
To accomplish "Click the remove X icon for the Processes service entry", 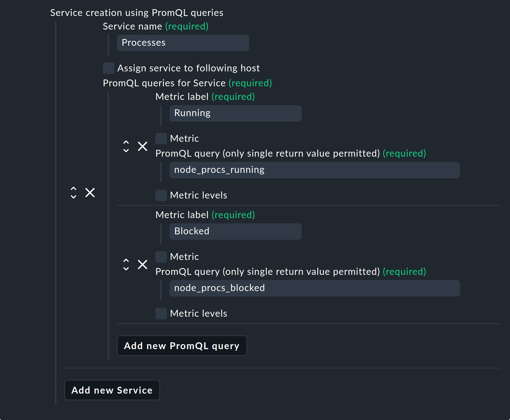I will point(90,193).
